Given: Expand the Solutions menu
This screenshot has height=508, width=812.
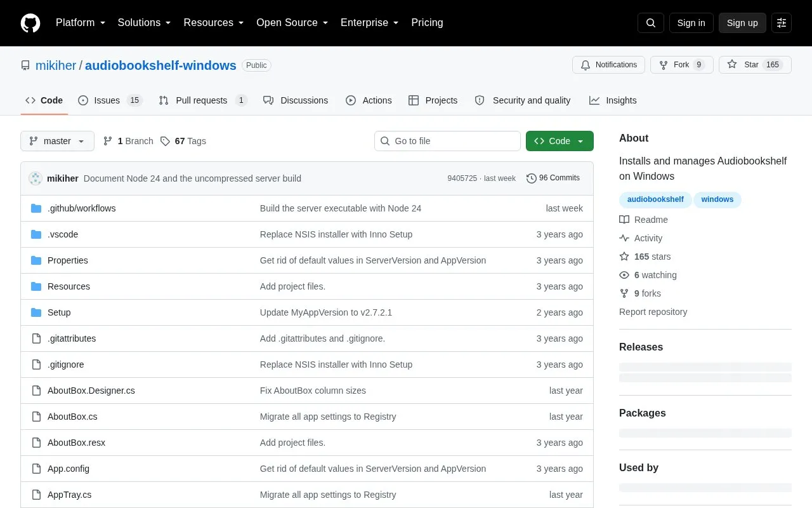Looking at the screenshot, I should [145, 23].
